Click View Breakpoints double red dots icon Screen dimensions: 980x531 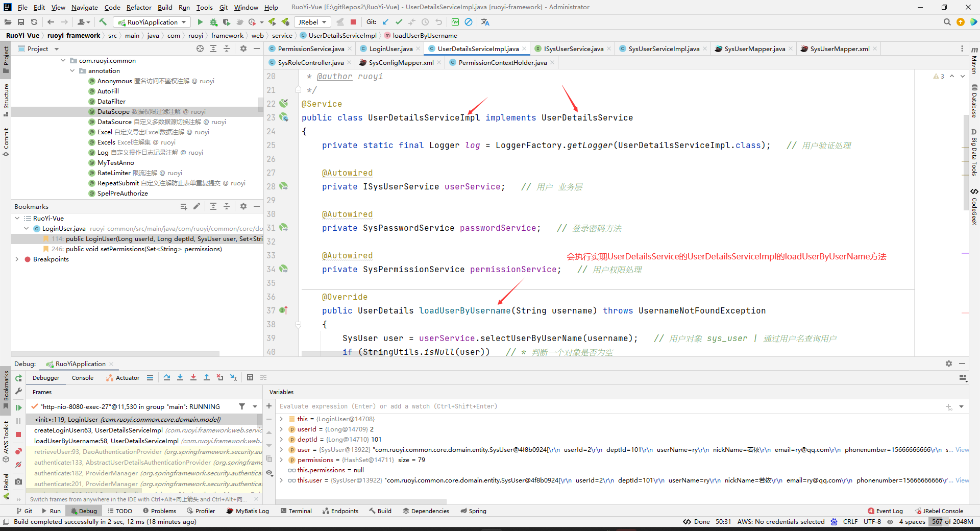[18, 451]
